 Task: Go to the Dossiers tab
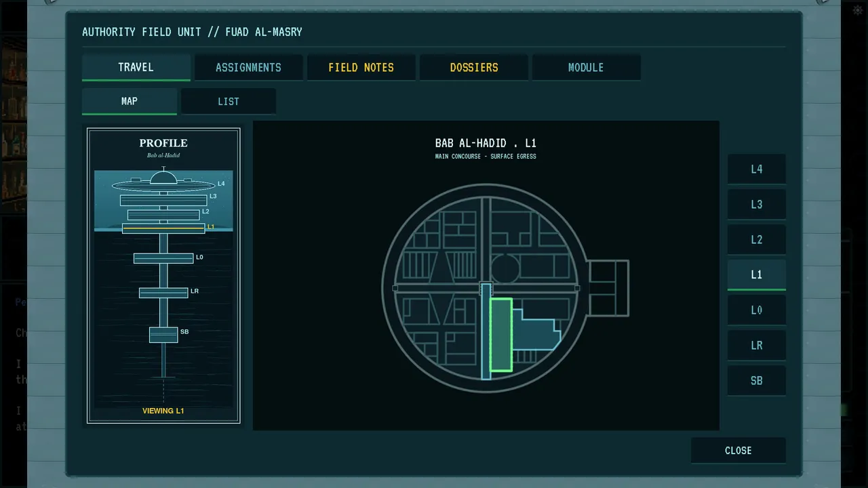tap(473, 67)
